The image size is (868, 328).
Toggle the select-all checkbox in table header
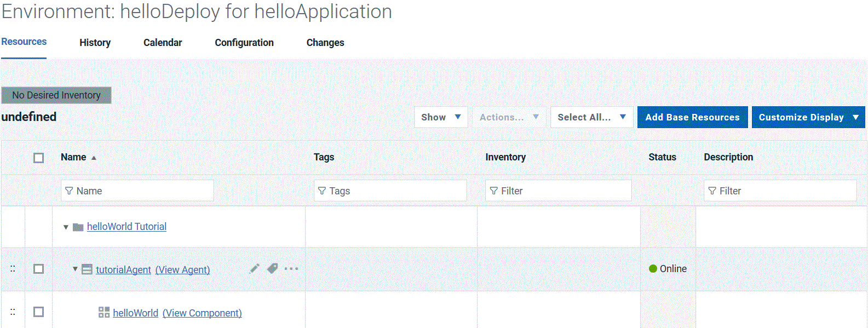pyautogui.click(x=38, y=158)
